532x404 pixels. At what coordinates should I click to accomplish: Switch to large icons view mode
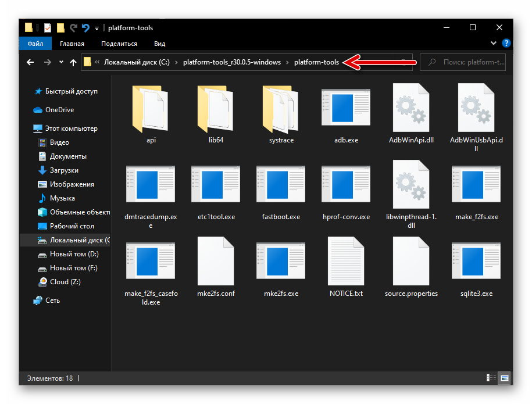(x=504, y=378)
